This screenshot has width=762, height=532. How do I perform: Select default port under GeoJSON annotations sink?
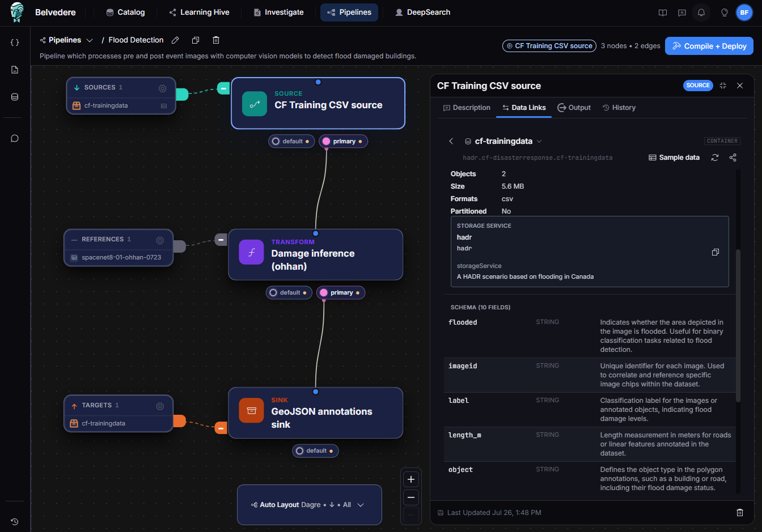(x=316, y=450)
